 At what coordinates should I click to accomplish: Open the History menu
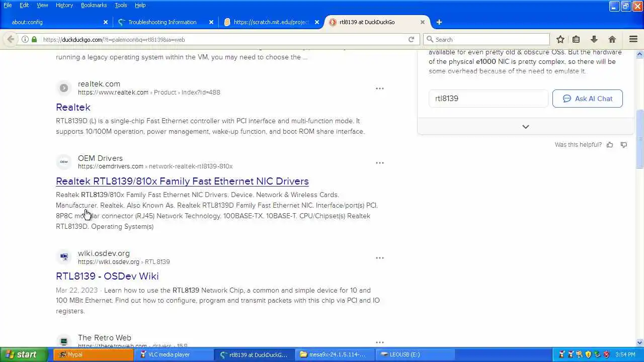64,5
